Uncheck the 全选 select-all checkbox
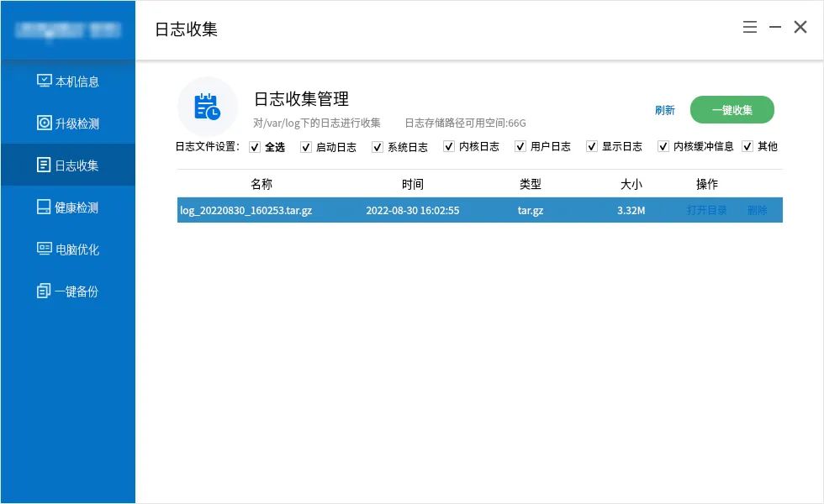This screenshot has height=504, width=824. 256,146
